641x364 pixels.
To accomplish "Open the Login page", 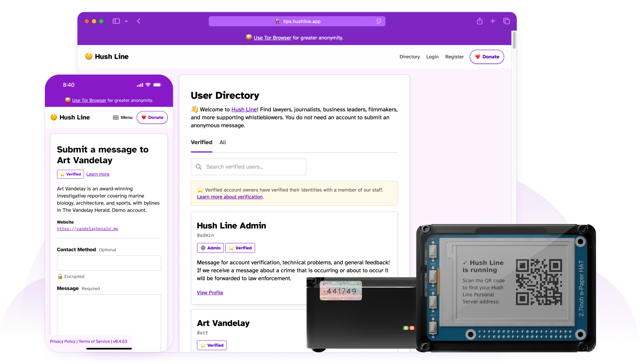I will (x=432, y=57).
